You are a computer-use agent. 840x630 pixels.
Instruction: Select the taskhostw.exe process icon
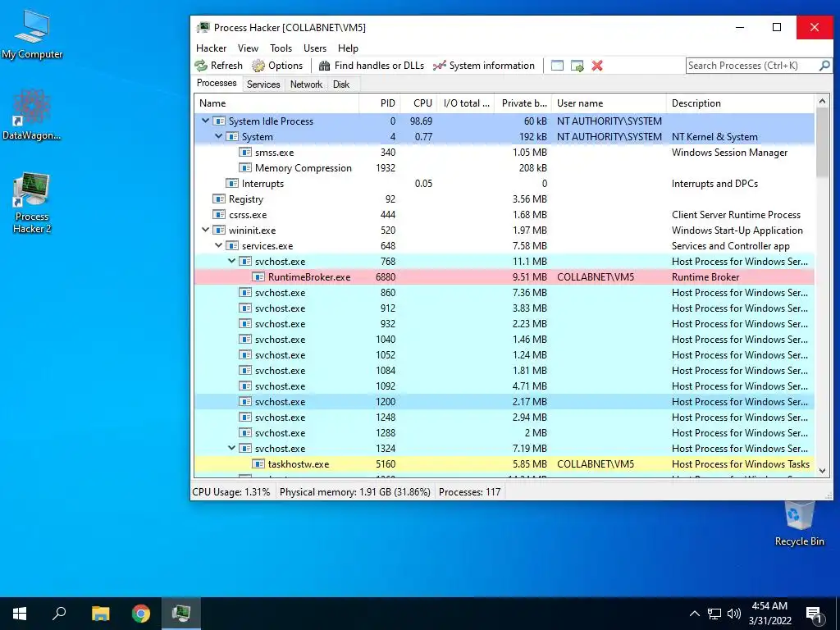258,464
